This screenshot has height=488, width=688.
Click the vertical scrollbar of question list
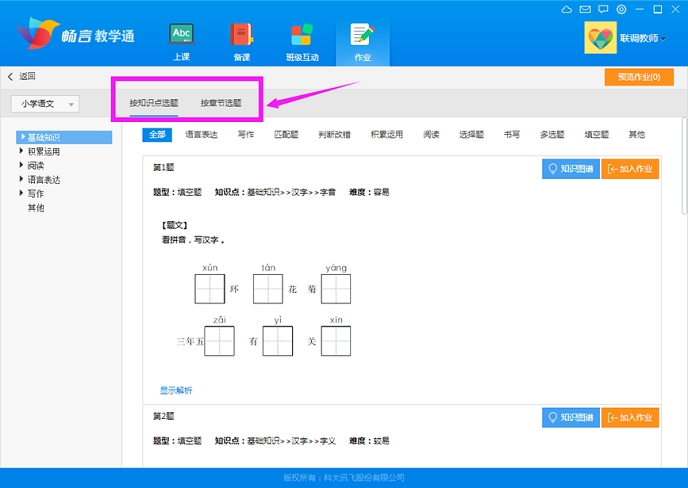coord(684,200)
